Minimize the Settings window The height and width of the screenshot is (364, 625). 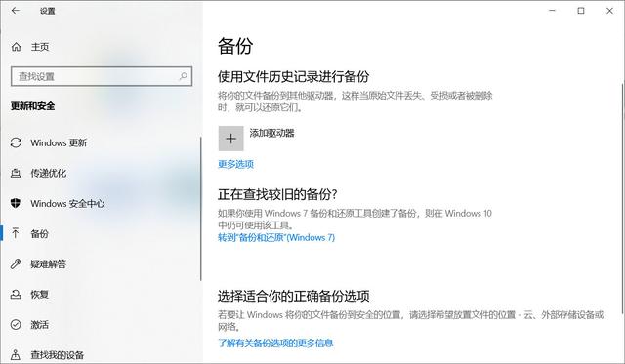(x=552, y=11)
